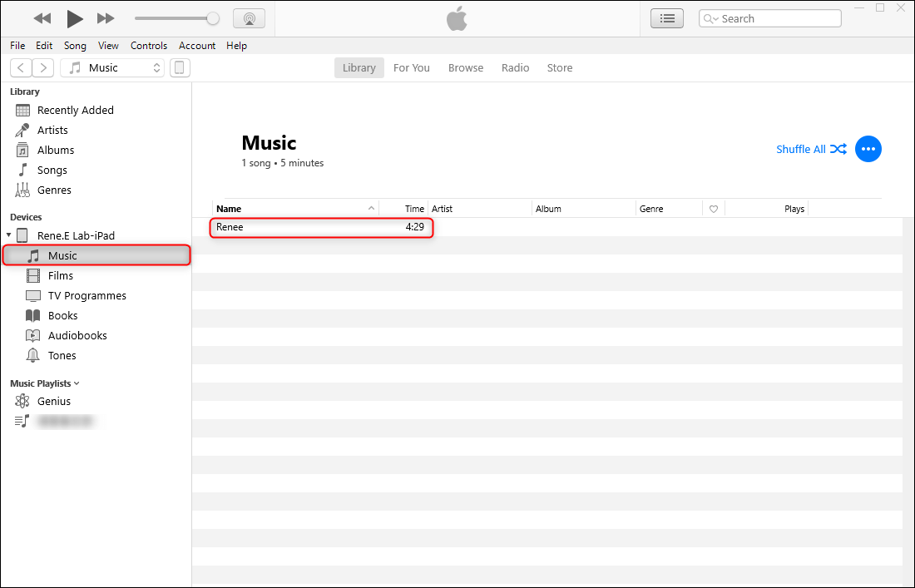The image size is (915, 588).
Task: Open the Help menu
Action: pos(236,46)
